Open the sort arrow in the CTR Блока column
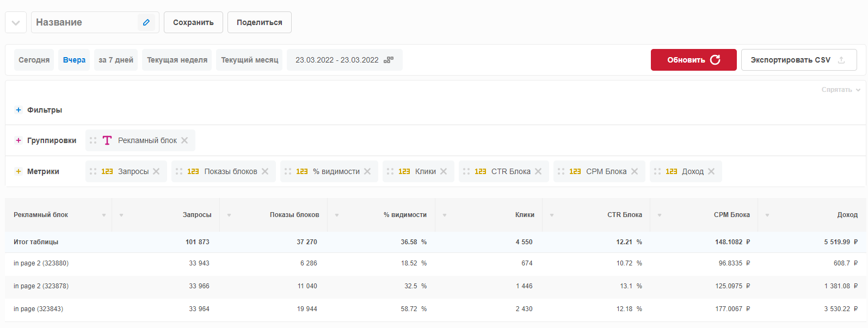 coord(552,215)
